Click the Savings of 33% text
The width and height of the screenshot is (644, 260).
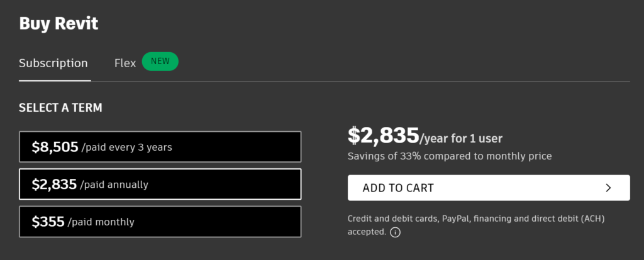coord(450,156)
